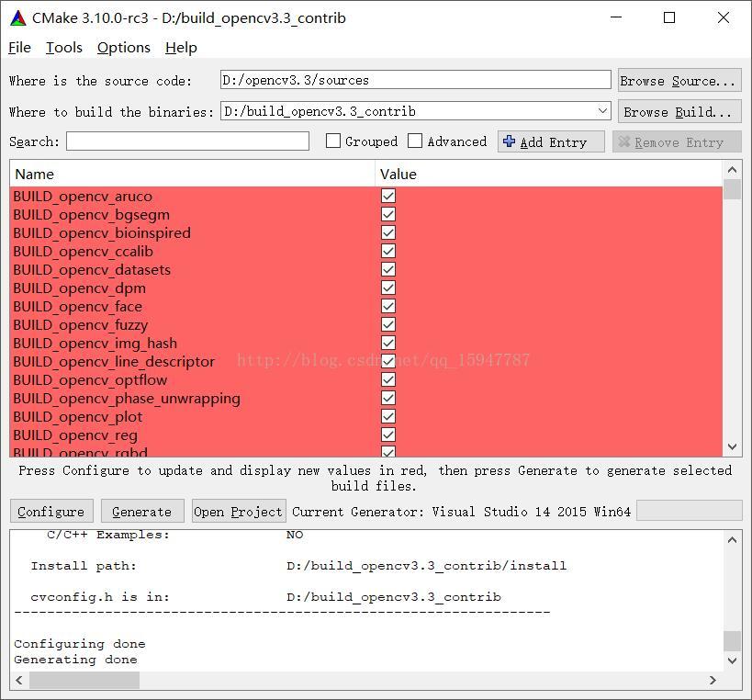The image size is (752, 700).
Task: Open the Tools menu
Action: coord(64,48)
